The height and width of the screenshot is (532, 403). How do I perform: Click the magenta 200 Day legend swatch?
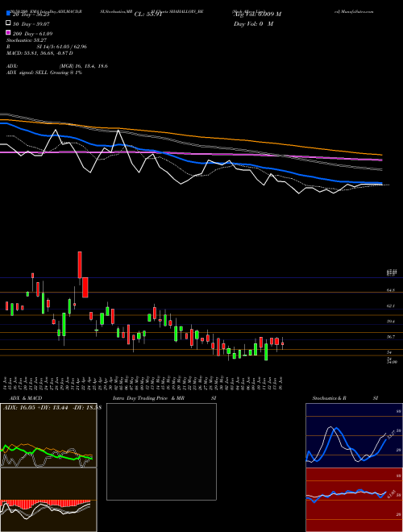coord(9,33)
